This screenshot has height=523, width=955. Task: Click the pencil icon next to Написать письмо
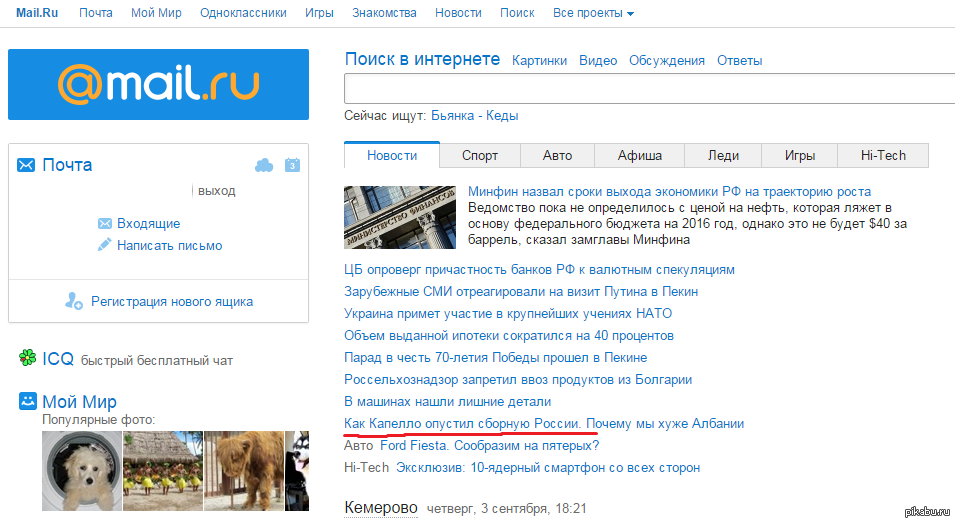(105, 245)
